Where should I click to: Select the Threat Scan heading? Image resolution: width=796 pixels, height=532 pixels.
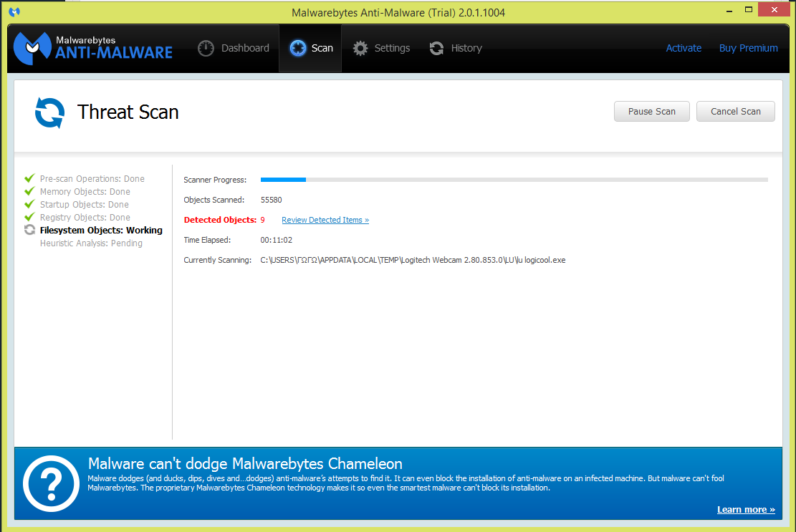(128, 112)
